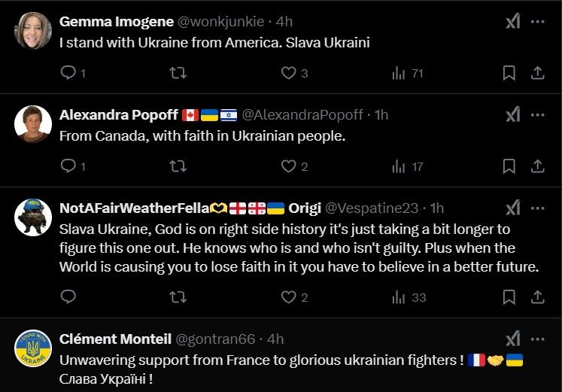Bookmark Alexandra Popoff's tweet
This screenshot has width=562, height=392.
[509, 166]
